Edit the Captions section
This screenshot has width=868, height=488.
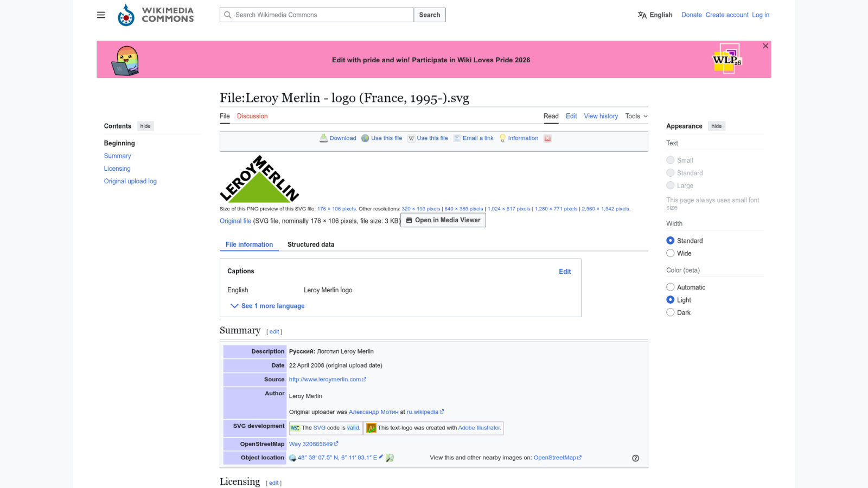(565, 272)
